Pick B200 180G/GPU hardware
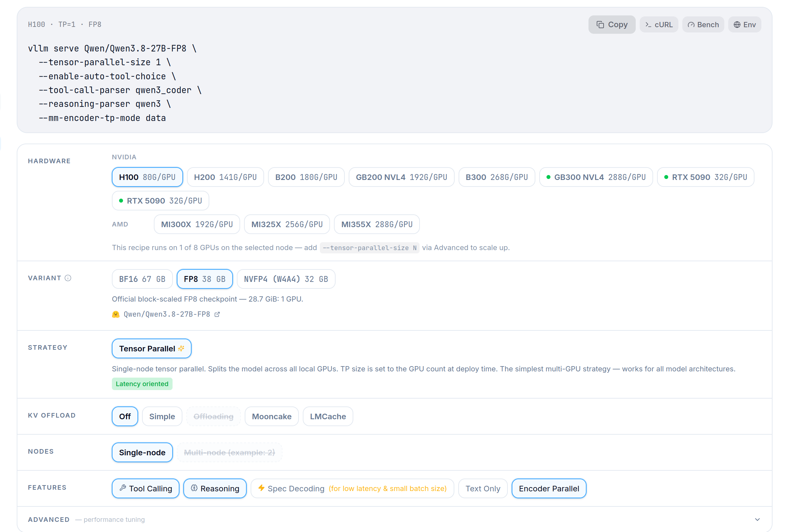 (x=306, y=177)
